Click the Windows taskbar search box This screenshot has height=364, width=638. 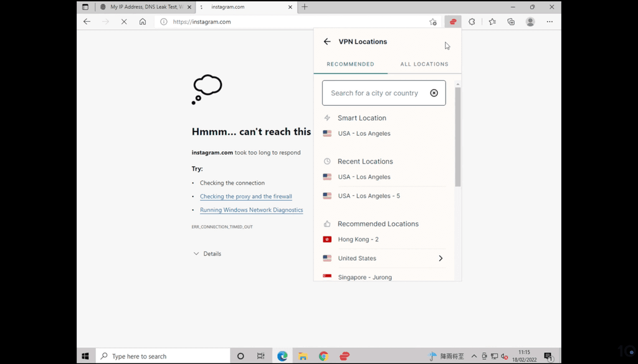coord(163,357)
